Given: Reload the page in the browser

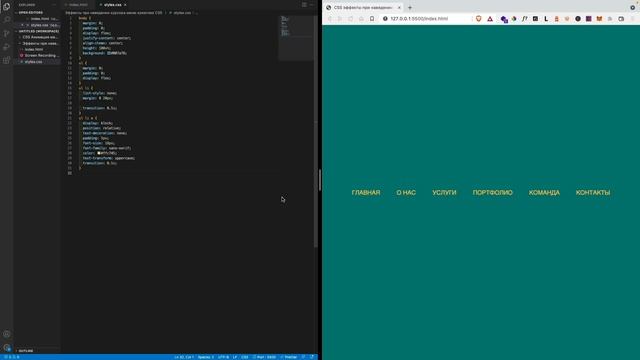Looking at the screenshot, I should point(350,19).
